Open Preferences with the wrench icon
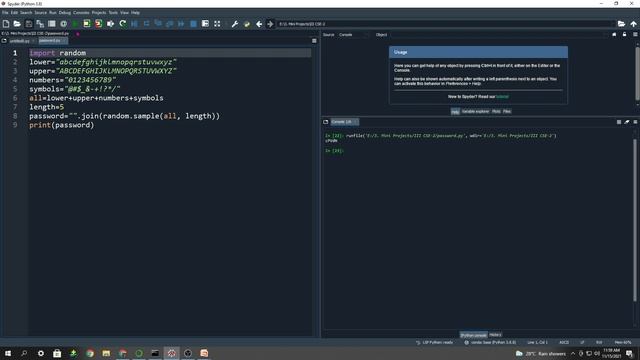This screenshot has width=640, height=360. 235,24
